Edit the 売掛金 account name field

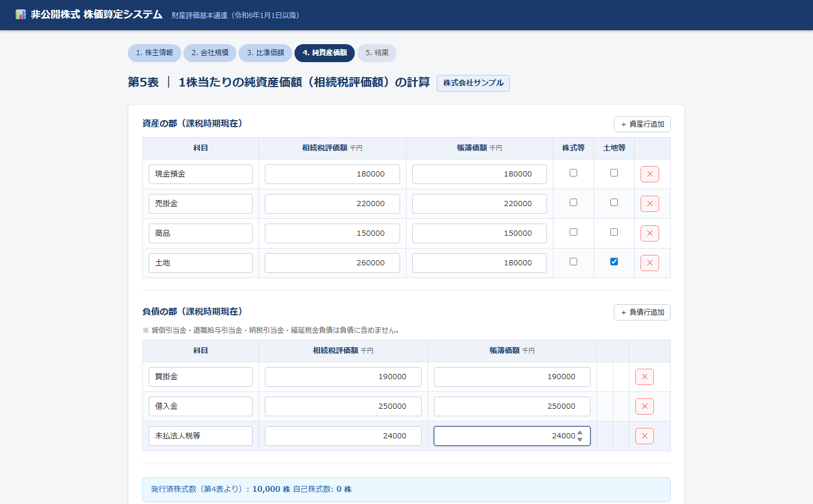point(200,204)
